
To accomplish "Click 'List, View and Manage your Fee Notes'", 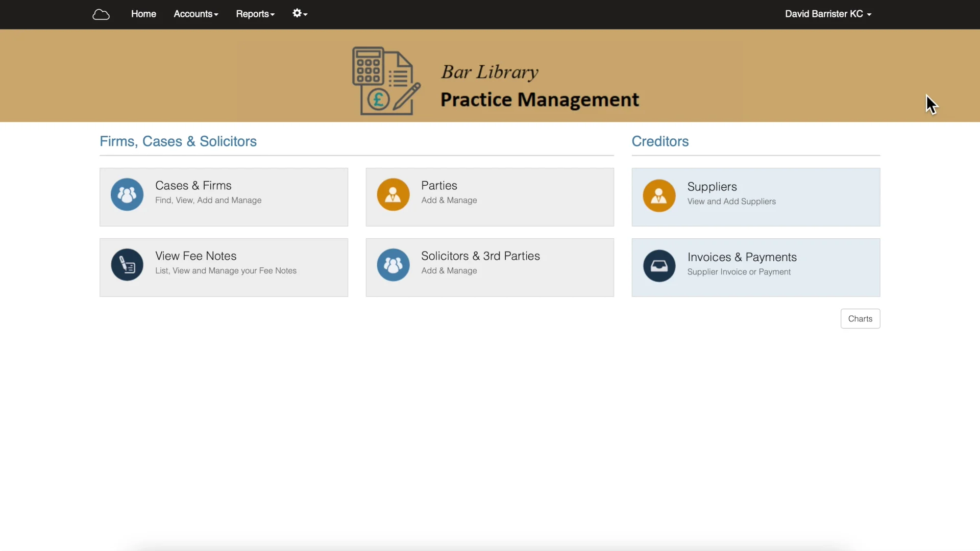I will [226, 271].
